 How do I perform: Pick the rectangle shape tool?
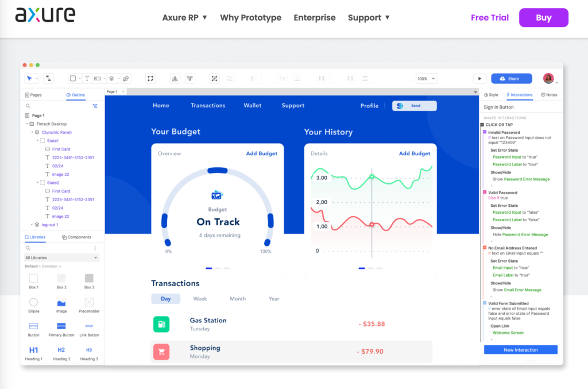click(x=73, y=78)
